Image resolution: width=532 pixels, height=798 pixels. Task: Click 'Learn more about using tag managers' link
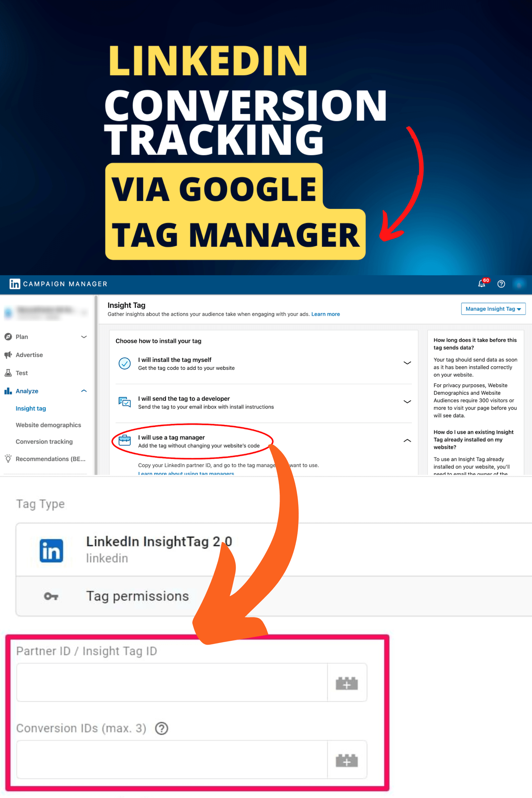[x=186, y=473]
